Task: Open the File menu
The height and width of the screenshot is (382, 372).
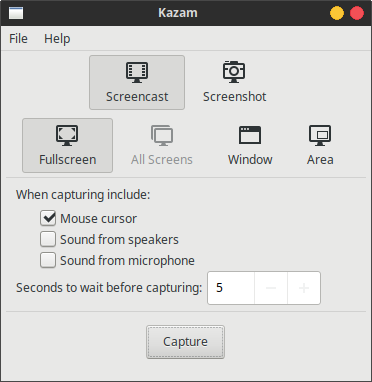Action: click(x=18, y=39)
